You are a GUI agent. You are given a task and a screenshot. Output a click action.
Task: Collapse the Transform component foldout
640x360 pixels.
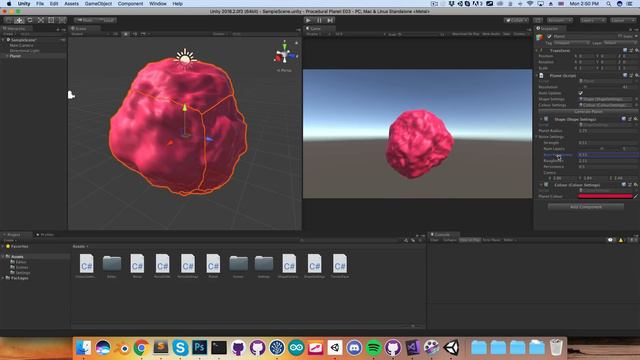pyautogui.click(x=537, y=51)
